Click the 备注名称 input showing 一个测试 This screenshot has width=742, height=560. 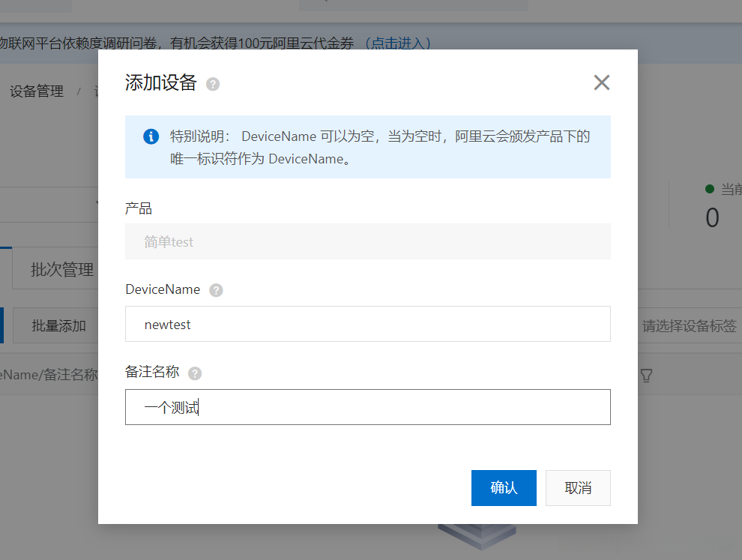367,407
